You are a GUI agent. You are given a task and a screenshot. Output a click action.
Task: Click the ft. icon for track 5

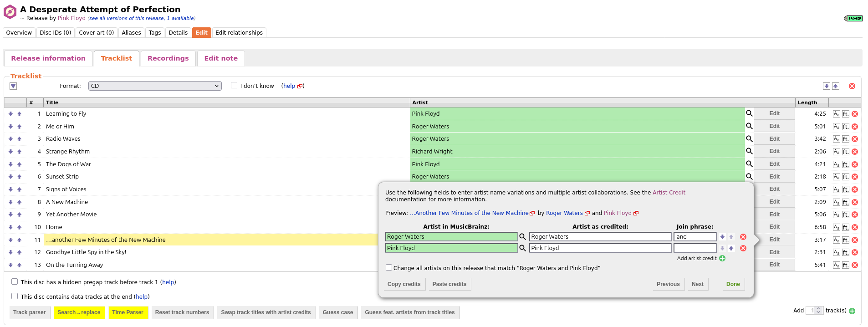(845, 164)
